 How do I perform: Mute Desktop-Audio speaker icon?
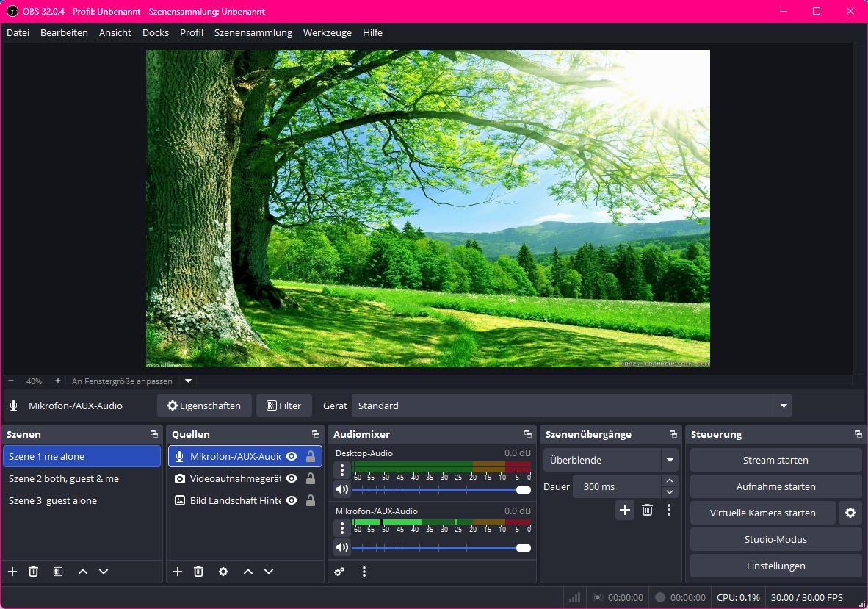pyautogui.click(x=342, y=489)
